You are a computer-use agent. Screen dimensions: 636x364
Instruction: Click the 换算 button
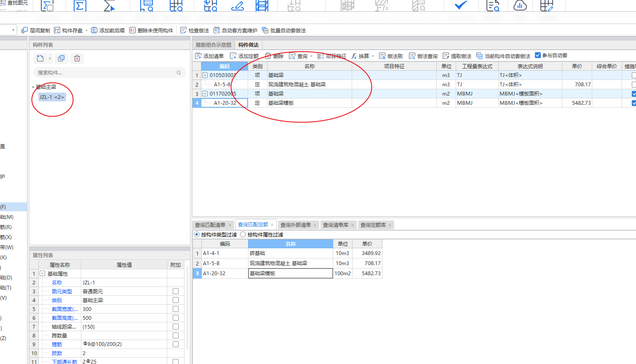pyautogui.click(x=361, y=56)
